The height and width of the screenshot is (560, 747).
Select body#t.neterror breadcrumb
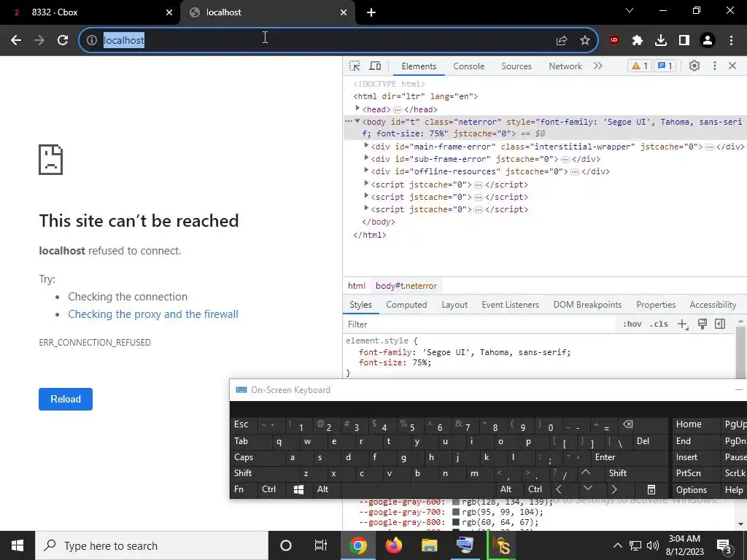406,286
